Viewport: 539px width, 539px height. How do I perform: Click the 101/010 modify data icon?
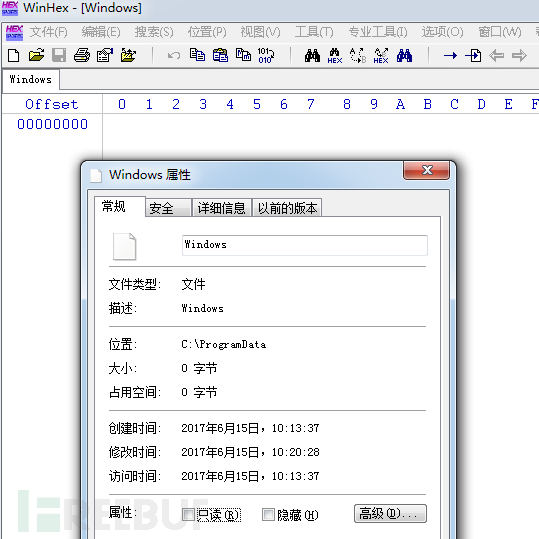pyautogui.click(x=266, y=55)
